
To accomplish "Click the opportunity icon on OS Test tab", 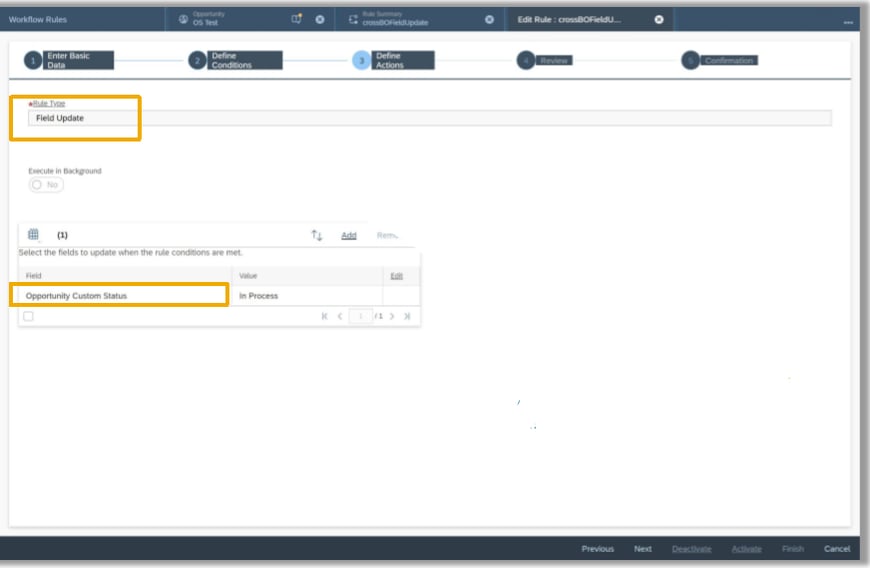I will tap(183, 19).
